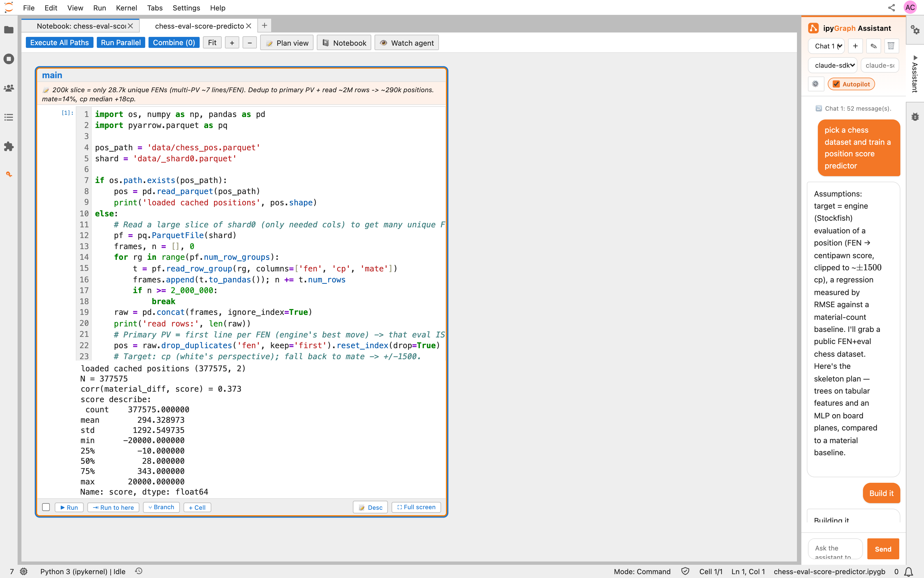Open the collaboration users sidebar icon
Image resolution: width=924 pixels, height=578 pixels.
(x=9, y=88)
